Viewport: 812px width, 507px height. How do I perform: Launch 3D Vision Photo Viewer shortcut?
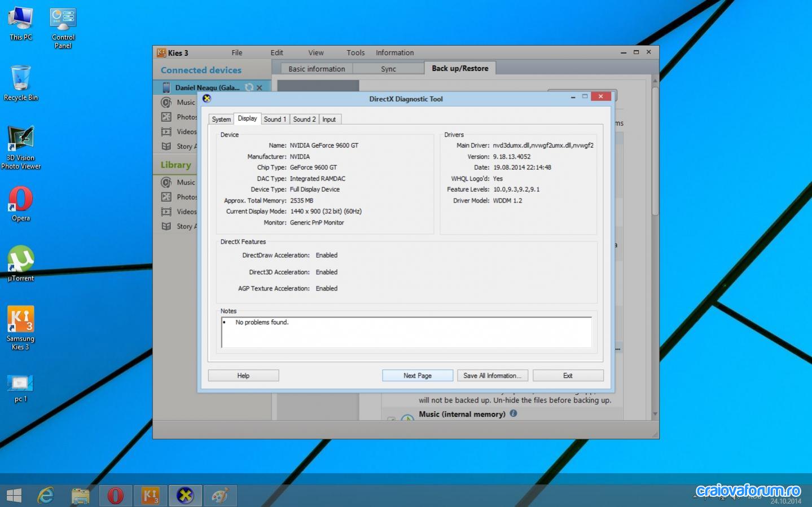(21, 147)
